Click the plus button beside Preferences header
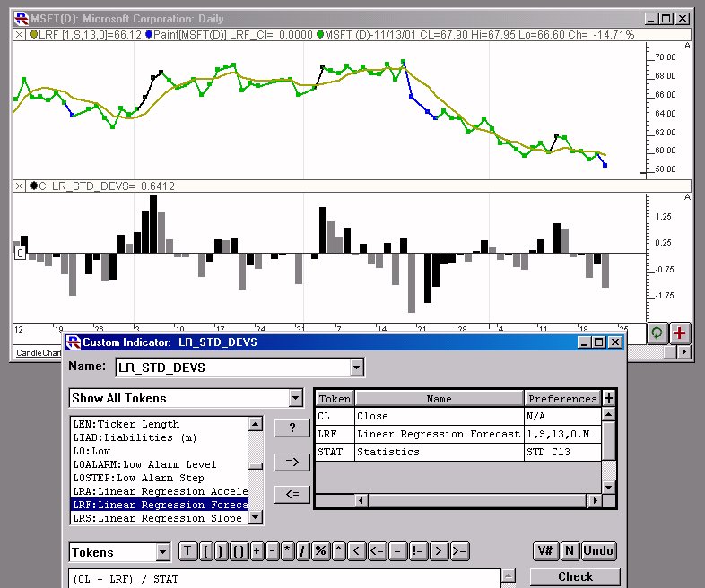Viewport: 705px width, 588px height. tap(608, 398)
